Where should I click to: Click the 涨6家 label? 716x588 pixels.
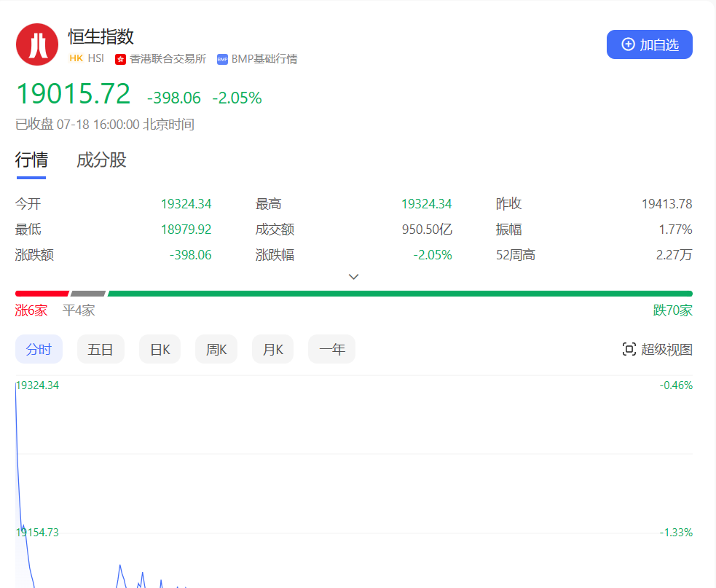click(31, 310)
